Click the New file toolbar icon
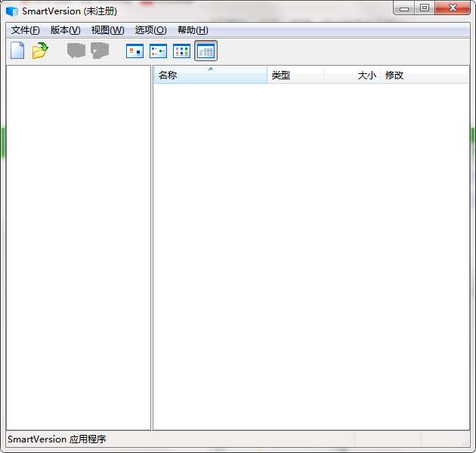The height and width of the screenshot is (453, 476). tap(17, 51)
